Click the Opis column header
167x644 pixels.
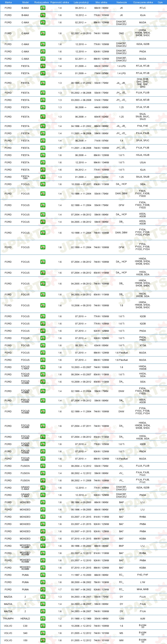(x=160, y=2)
